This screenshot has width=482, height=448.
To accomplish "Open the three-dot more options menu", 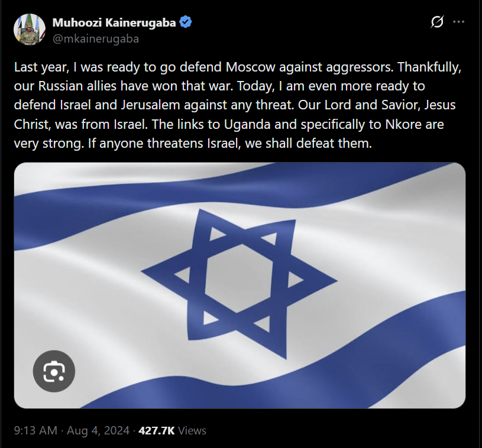I will [458, 22].
